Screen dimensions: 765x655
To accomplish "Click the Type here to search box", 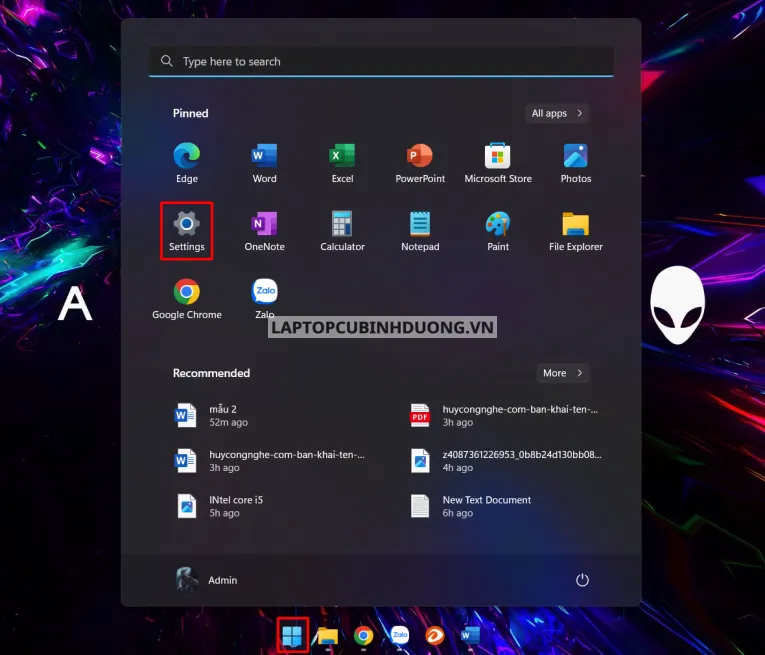I will [x=381, y=61].
